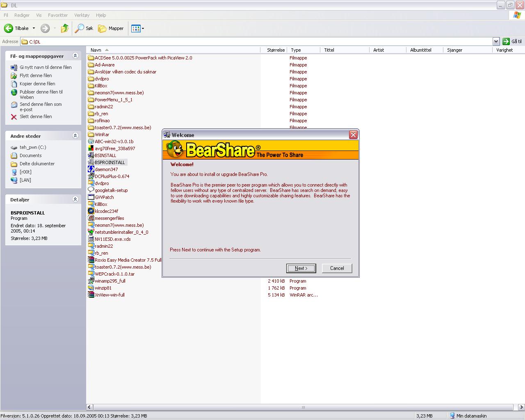
Task: Open the Søk search tool
Action: point(84,28)
